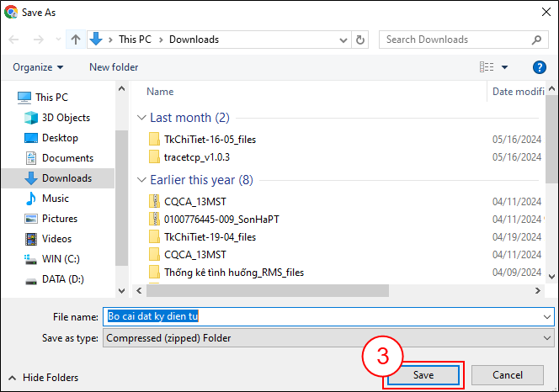Open the Music folder in sidebar

click(x=56, y=199)
